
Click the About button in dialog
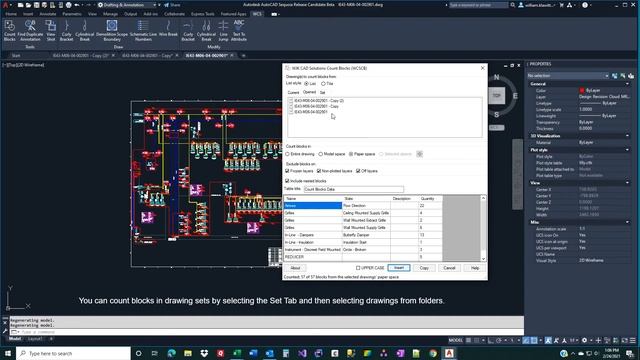click(295, 268)
